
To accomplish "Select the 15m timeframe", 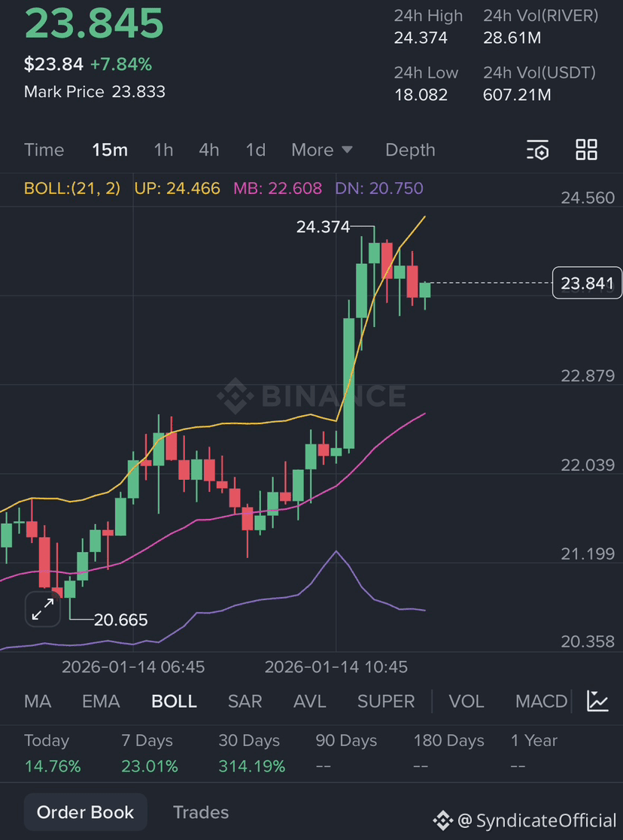I will (110, 150).
